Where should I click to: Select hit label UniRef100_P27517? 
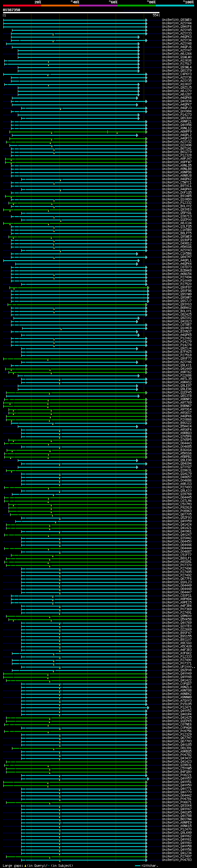pos(177,64)
